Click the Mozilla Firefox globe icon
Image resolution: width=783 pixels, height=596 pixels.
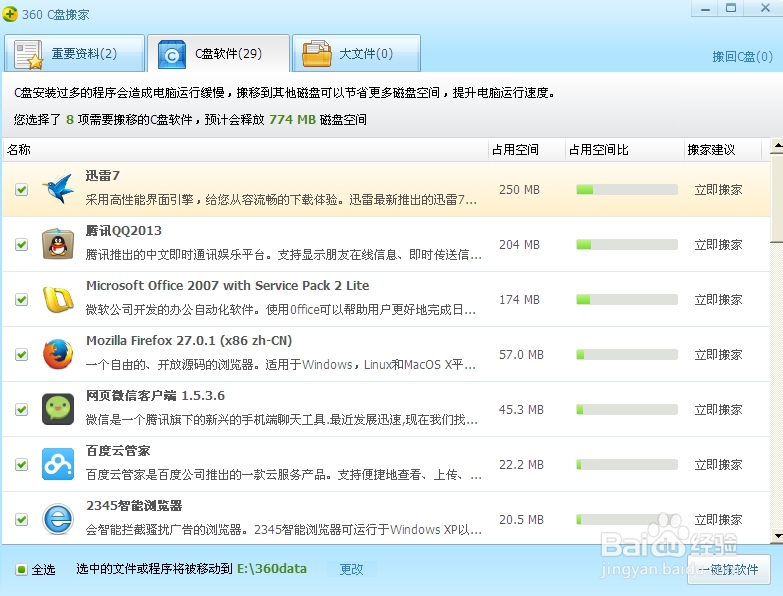click(58, 354)
